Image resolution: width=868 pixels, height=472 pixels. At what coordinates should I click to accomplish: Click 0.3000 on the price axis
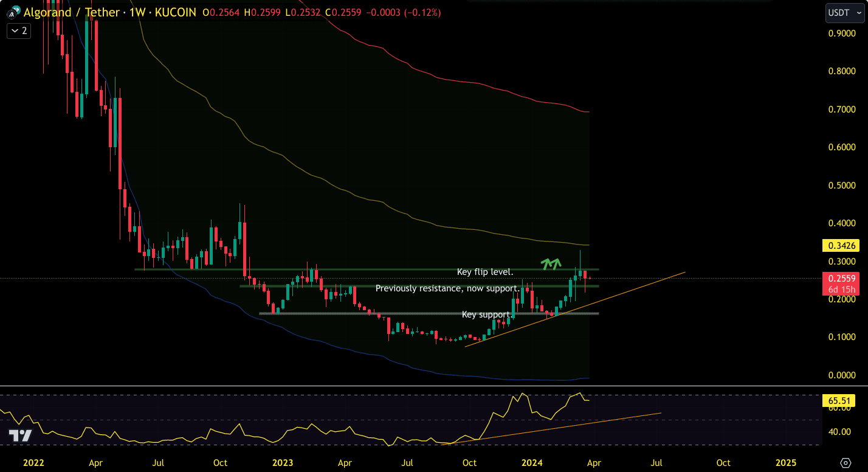pyautogui.click(x=841, y=262)
